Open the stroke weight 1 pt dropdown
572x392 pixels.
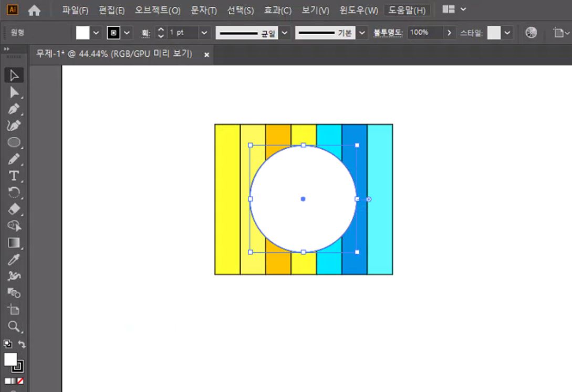[204, 33]
